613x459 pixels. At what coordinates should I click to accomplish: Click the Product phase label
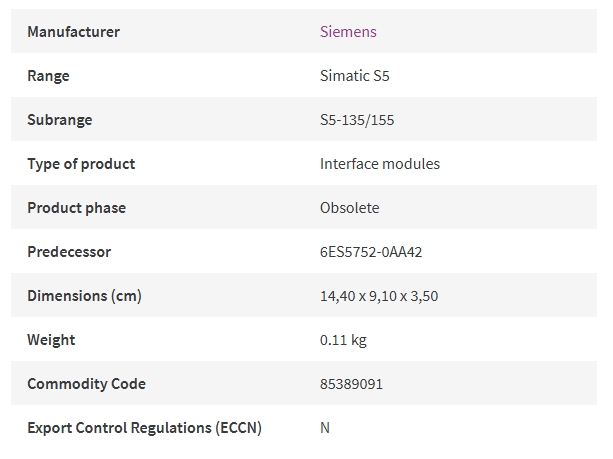coord(77,208)
